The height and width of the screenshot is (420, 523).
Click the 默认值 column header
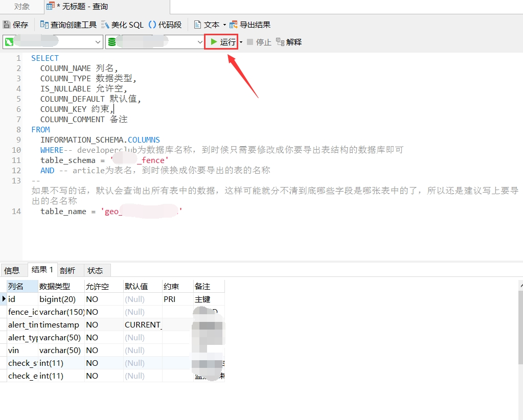(x=143, y=286)
